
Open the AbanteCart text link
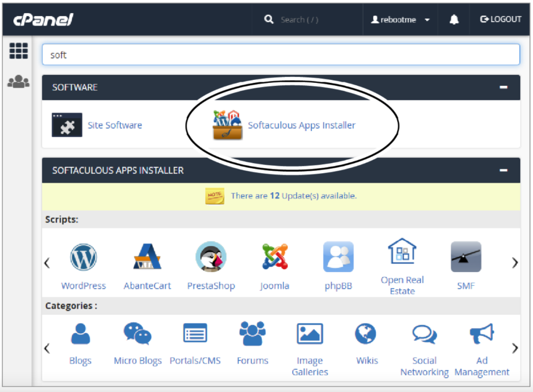147,285
